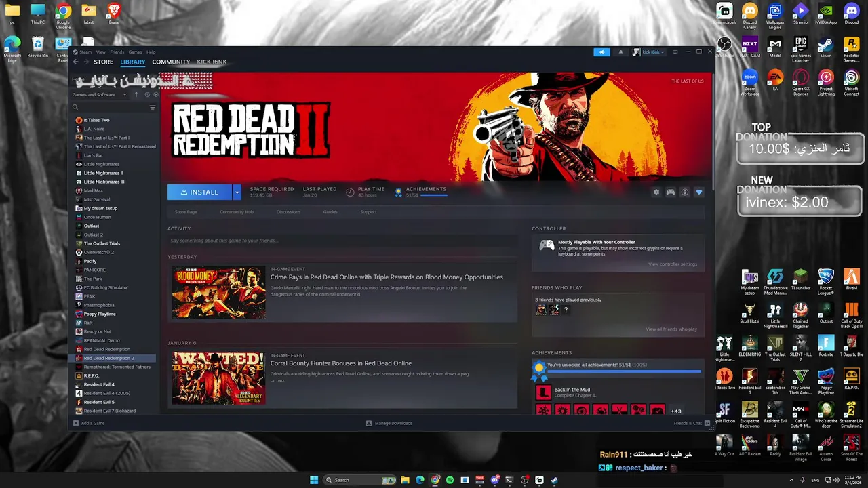Open Discord desktop shortcut
Viewport: 868px width, 488px height.
tap(851, 14)
